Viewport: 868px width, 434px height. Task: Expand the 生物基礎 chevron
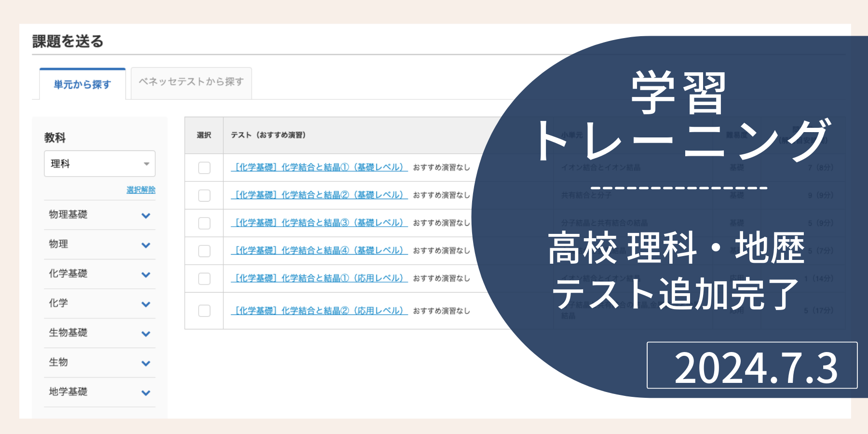pyautogui.click(x=146, y=334)
